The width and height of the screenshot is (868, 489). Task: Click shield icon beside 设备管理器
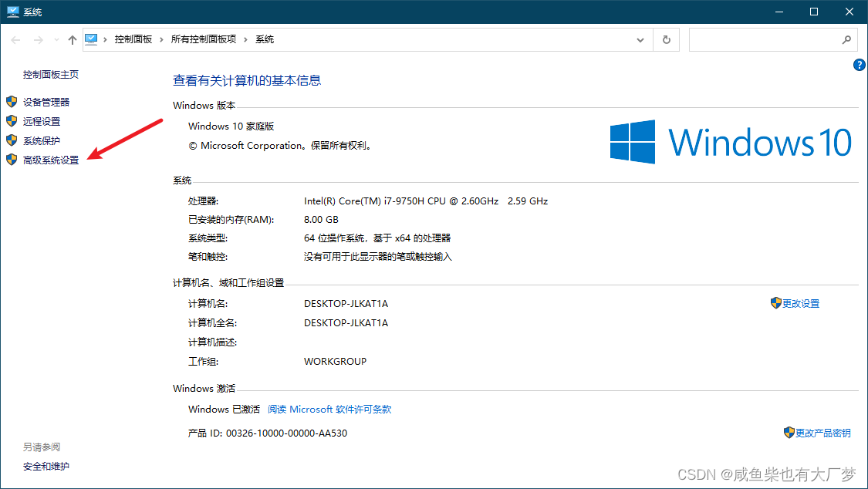click(12, 102)
